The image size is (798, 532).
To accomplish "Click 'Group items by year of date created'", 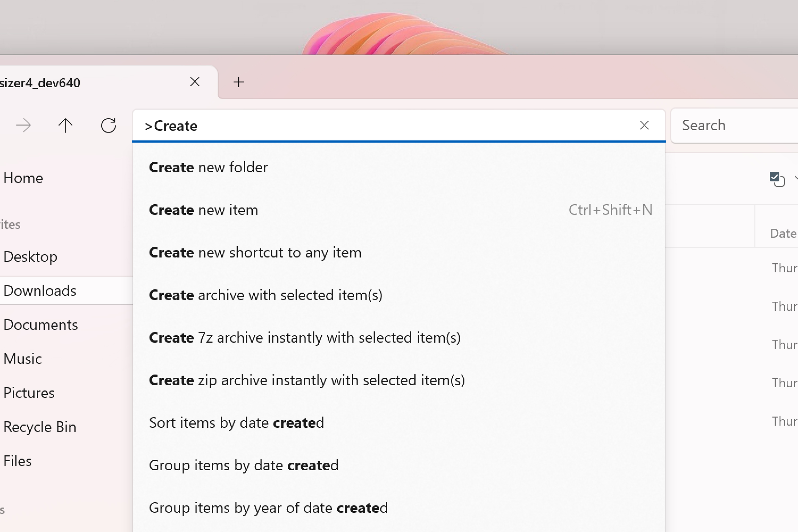I will (268, 507).
